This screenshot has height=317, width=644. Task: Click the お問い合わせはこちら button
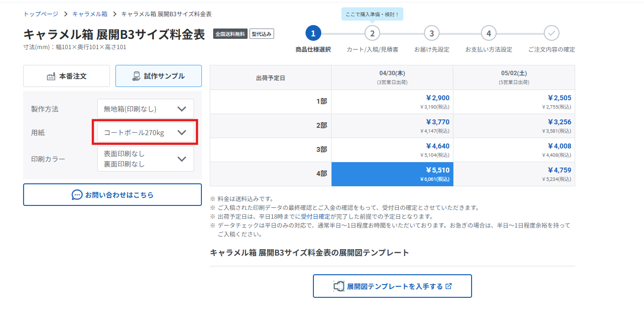[112, 195]
